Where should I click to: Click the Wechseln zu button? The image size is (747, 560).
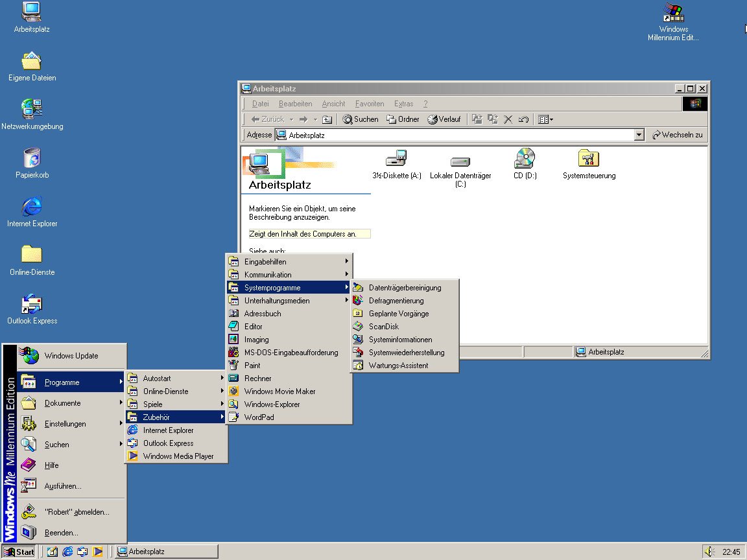point(677,135)
